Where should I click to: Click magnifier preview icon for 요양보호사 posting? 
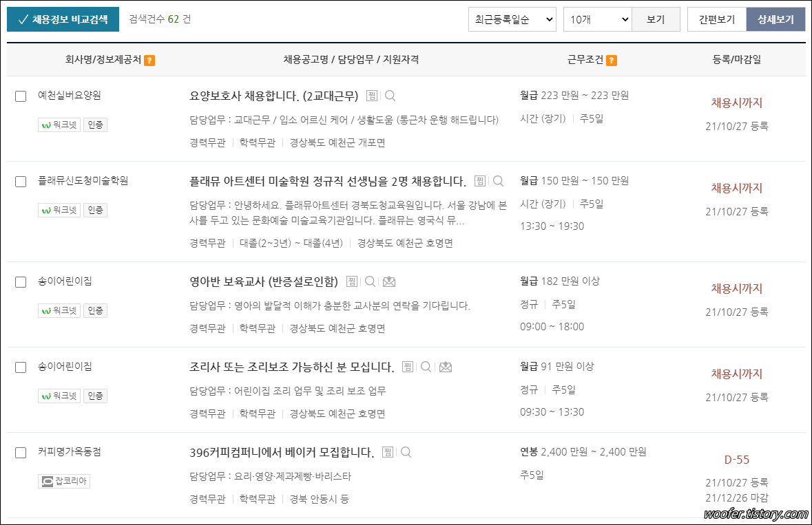point(391,96)
